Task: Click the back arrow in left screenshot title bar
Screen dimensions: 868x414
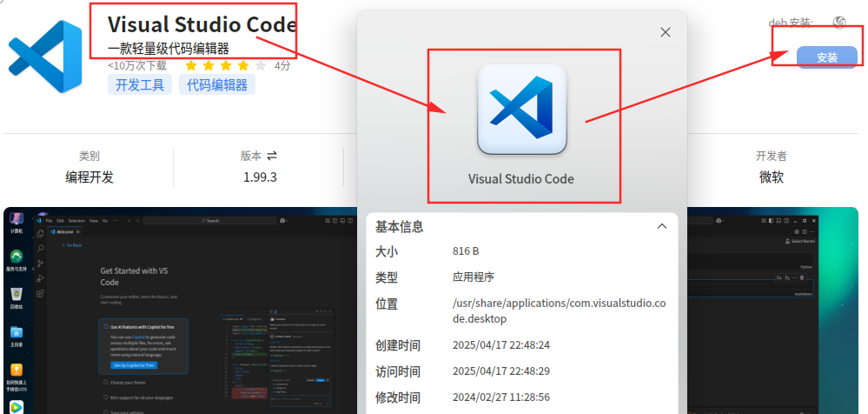Action: (129, 221)
